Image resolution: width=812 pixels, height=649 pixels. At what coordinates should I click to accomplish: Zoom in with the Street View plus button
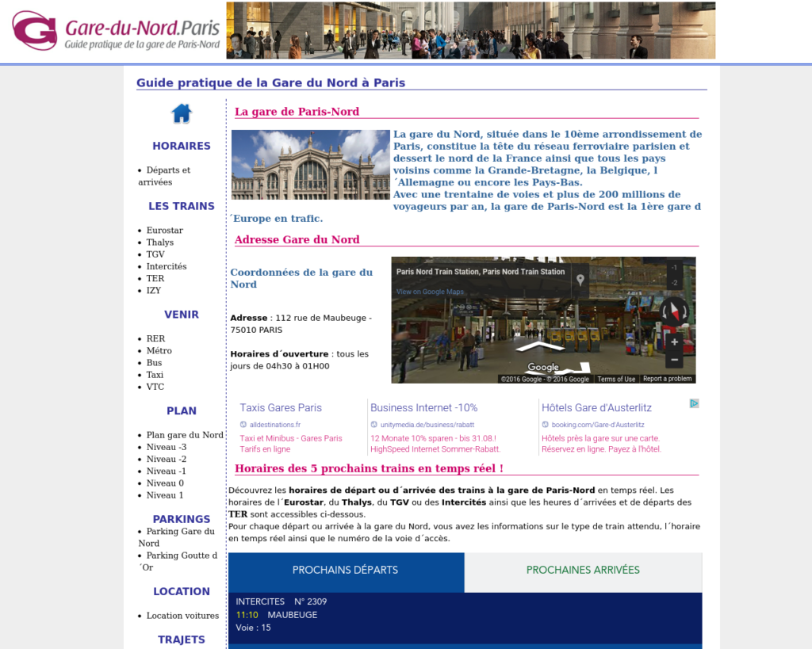coord(674,342)
